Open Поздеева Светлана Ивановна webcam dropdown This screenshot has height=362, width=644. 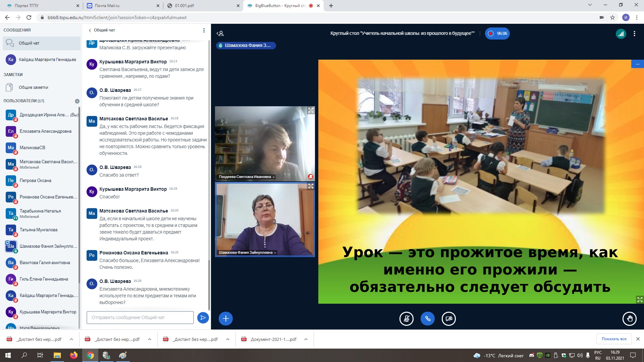(247, 177)
